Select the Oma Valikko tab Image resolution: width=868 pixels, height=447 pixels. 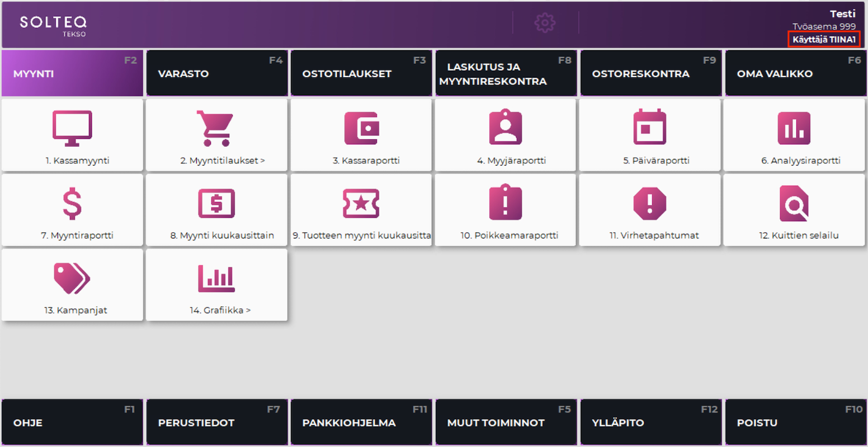coord(794,74)
